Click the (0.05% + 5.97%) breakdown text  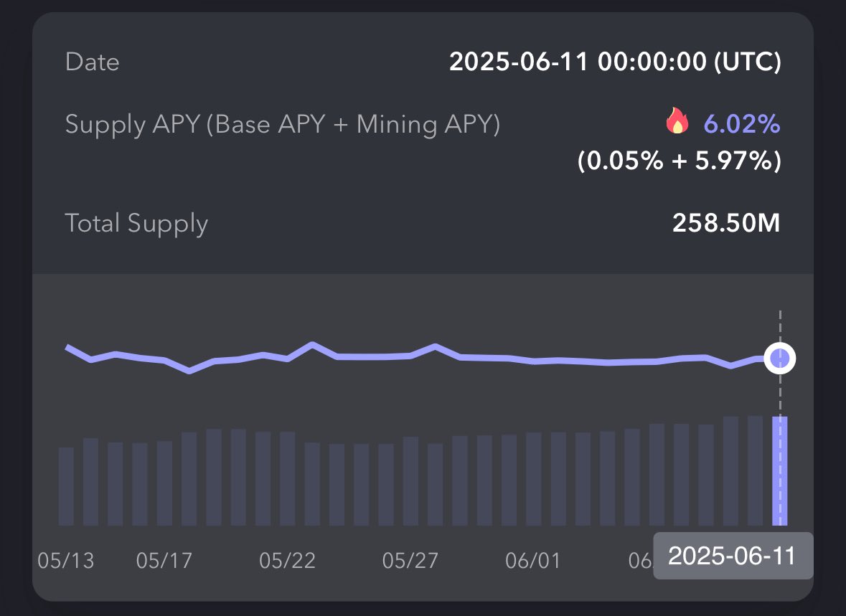click(679, 161)
